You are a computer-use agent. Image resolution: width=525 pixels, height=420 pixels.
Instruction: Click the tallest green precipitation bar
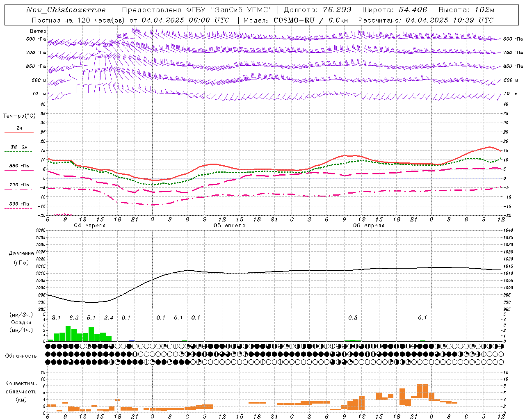[x=68, y=334]
